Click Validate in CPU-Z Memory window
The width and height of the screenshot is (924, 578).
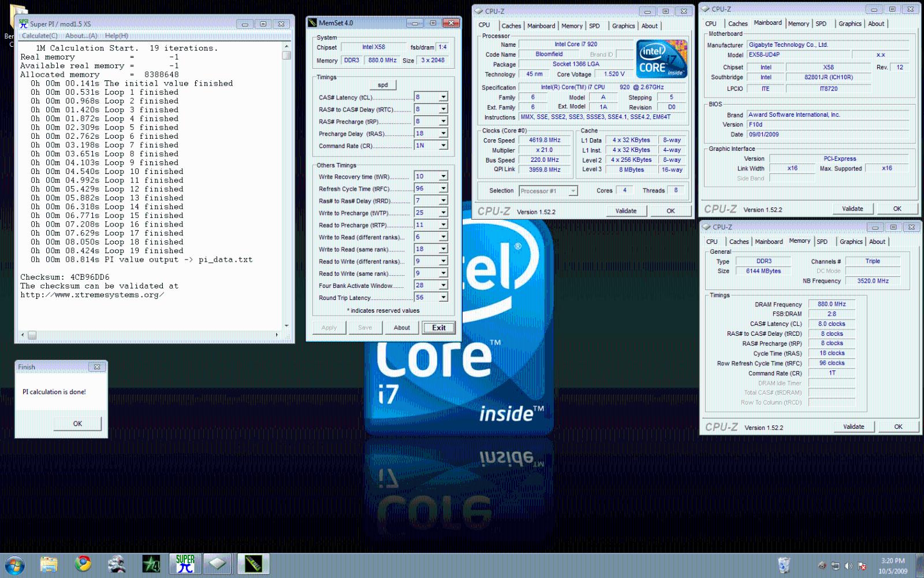(854, 427)
